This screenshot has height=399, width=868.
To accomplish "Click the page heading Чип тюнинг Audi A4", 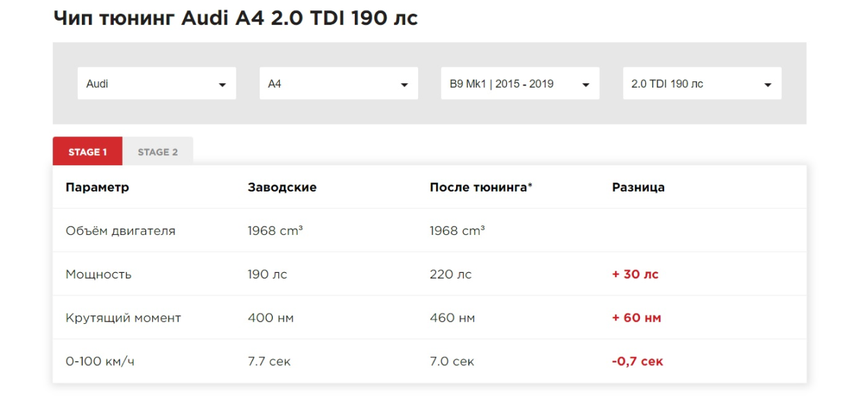I will pos(235,19).
